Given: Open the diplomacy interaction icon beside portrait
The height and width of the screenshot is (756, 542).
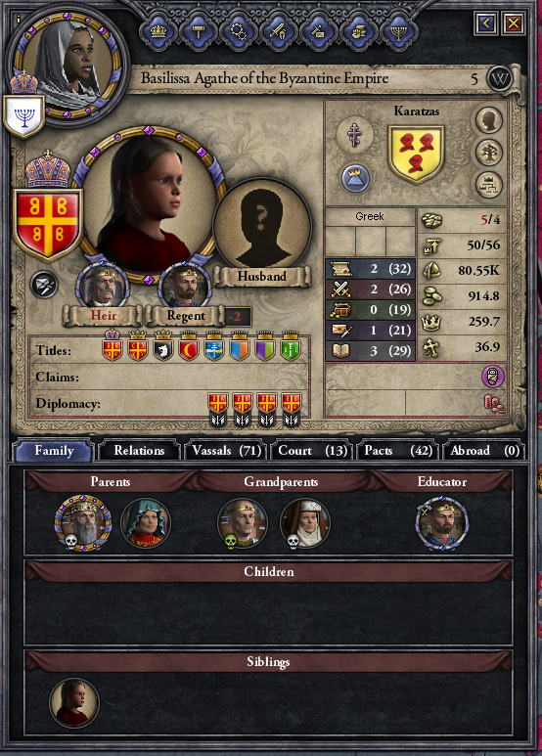Looking at the screenshot, I should (x=44, y=285).
